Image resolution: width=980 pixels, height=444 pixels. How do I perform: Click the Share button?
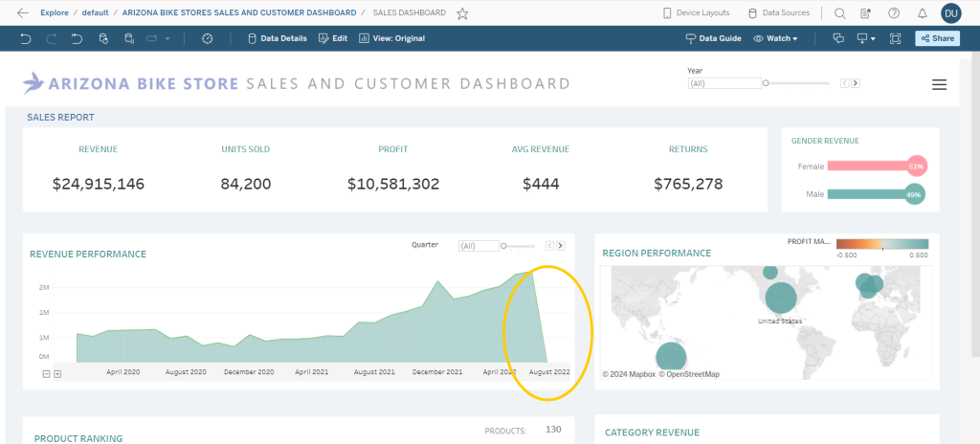tap(936, 38)
